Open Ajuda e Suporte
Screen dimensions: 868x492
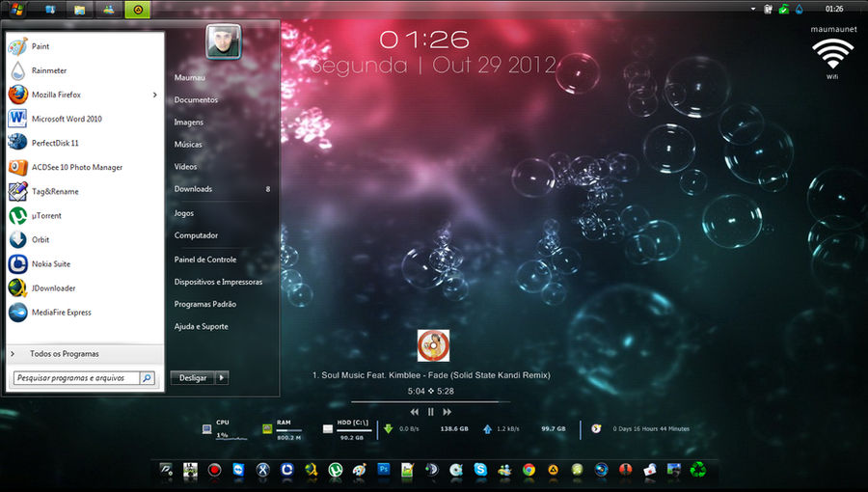201,326
